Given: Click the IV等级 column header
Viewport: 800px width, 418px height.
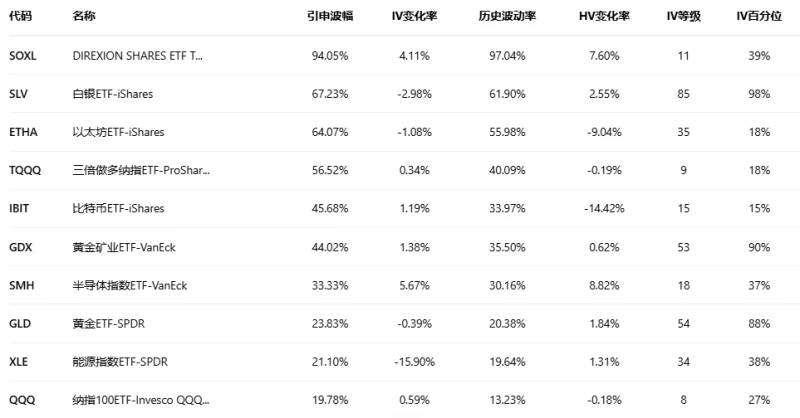Looking at the screenshot, I should pos(684,18).
